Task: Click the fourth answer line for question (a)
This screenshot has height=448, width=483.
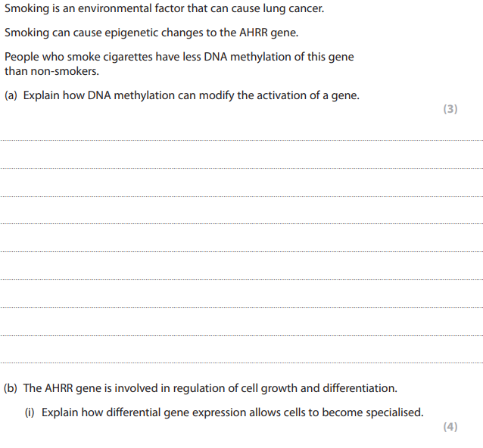Action: pyautogui.click(x=241, y=224)
